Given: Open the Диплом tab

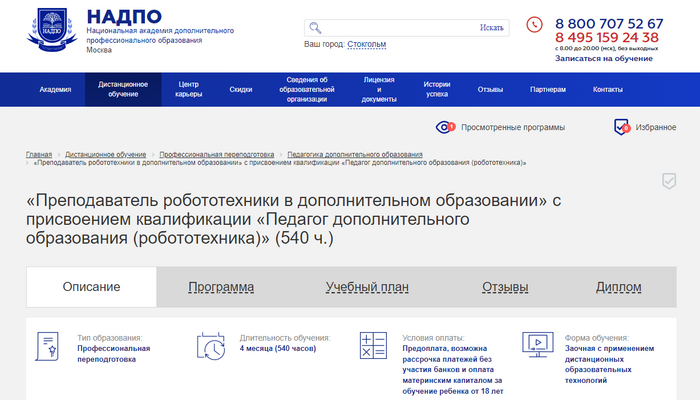Looking at the screenshot, I should point(618,287).
